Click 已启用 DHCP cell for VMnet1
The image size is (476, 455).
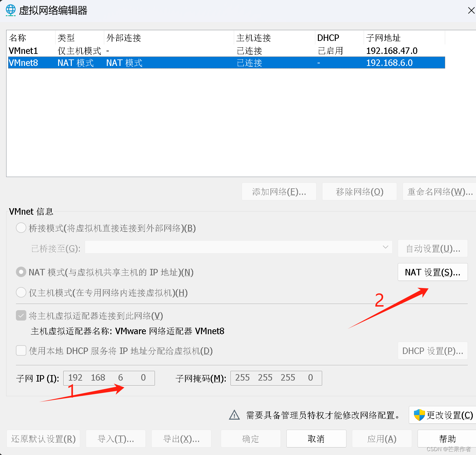tap(330, 51)
